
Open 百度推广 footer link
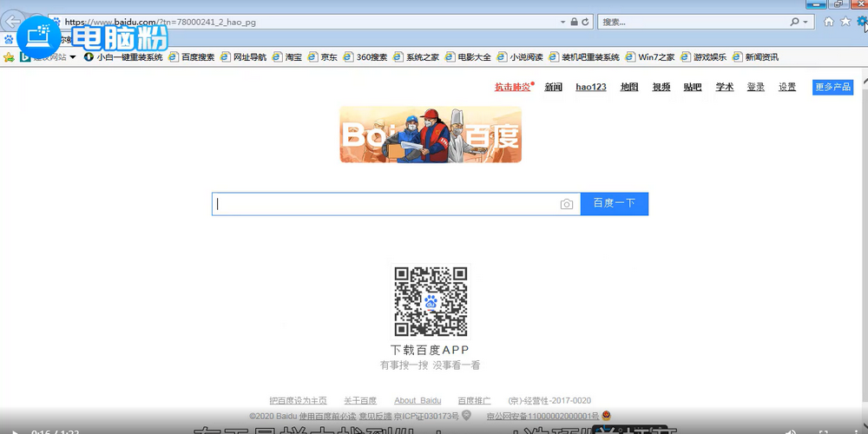pos(475,400)
